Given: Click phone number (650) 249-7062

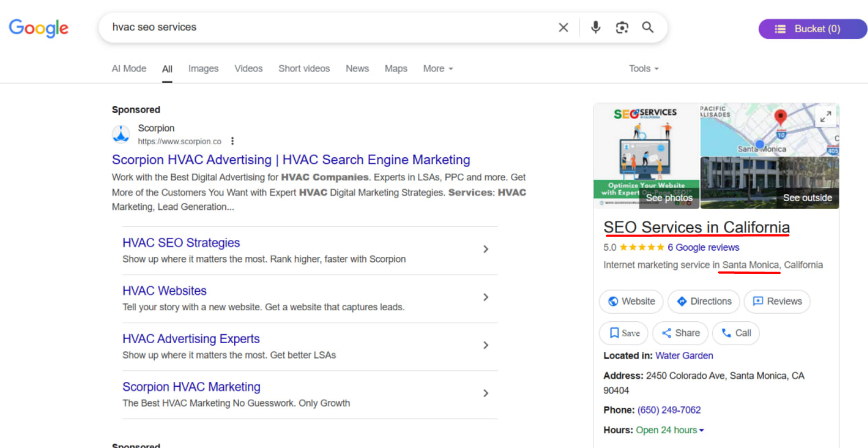Looking at the screenshot, I should coord(669,410).
